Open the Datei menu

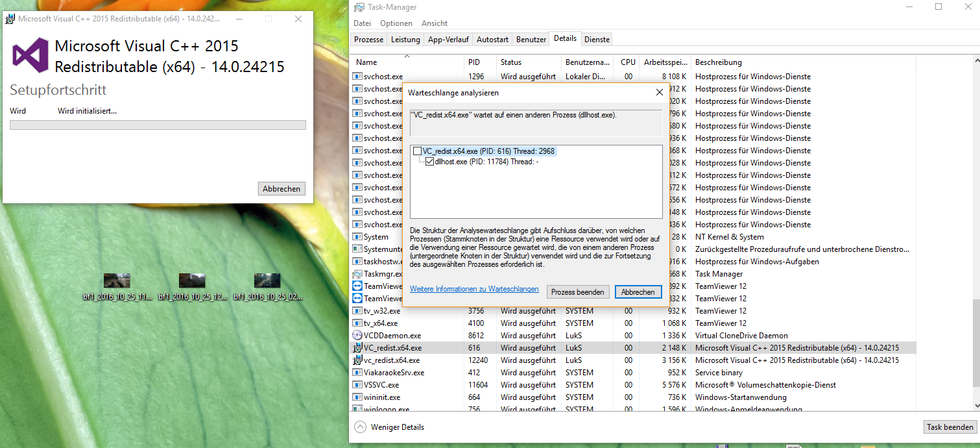[x=363, y=23]
